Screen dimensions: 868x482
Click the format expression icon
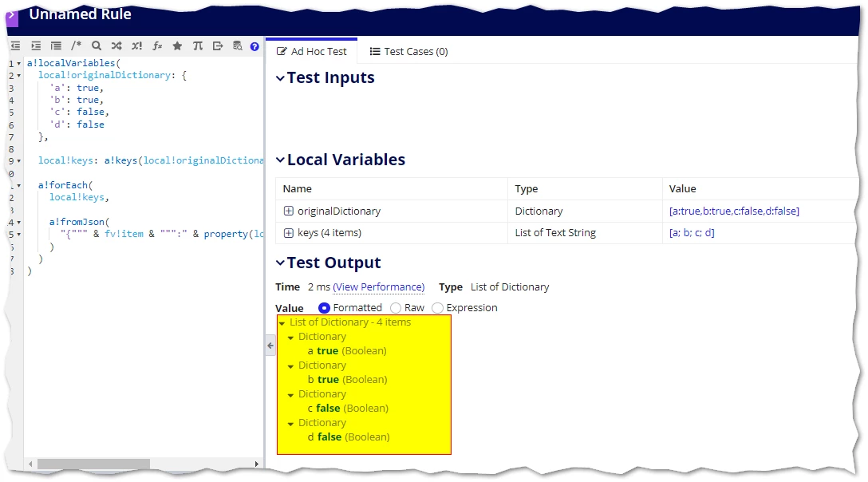tap(56, 46)
